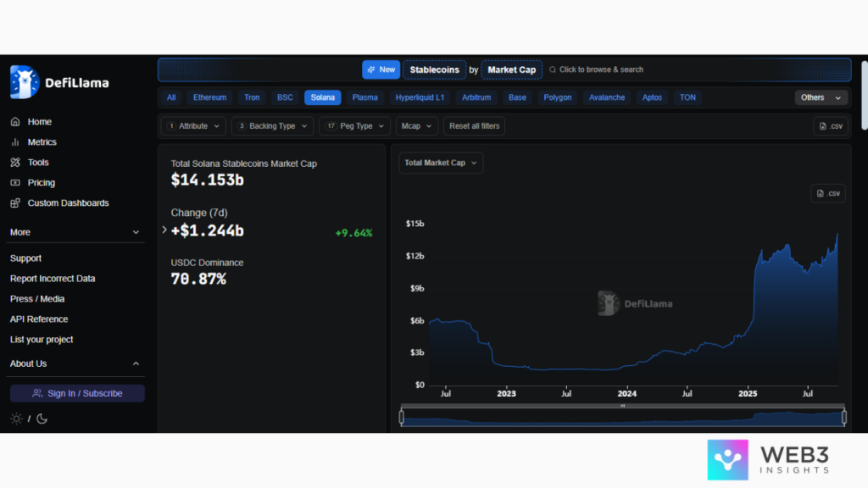
Task: Open the Backing Type filter dropdown
Action: click(271, 126)
